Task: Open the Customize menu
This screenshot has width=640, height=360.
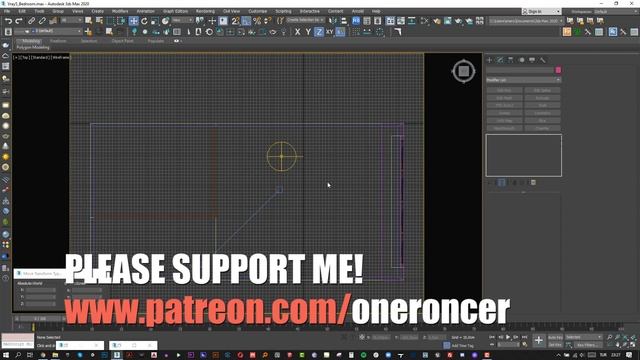Action: [258, 11]
